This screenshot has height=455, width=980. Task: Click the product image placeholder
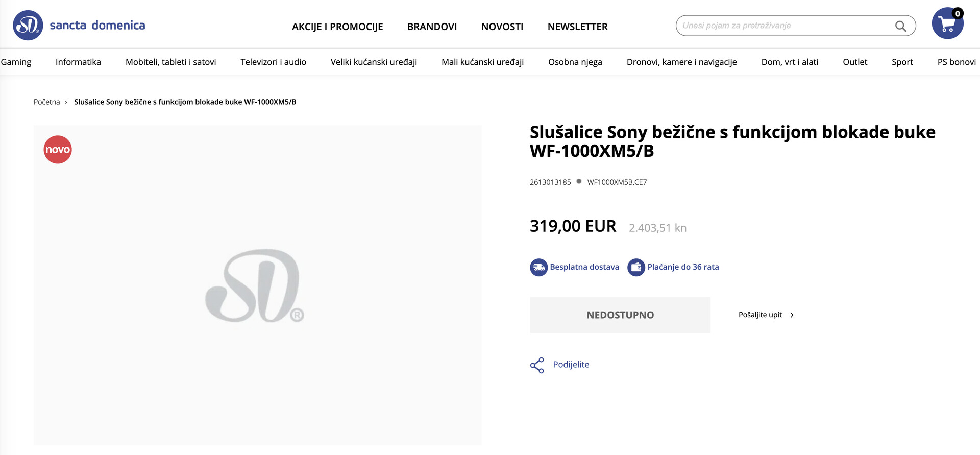pyautogui.click(x=257, y=285)
